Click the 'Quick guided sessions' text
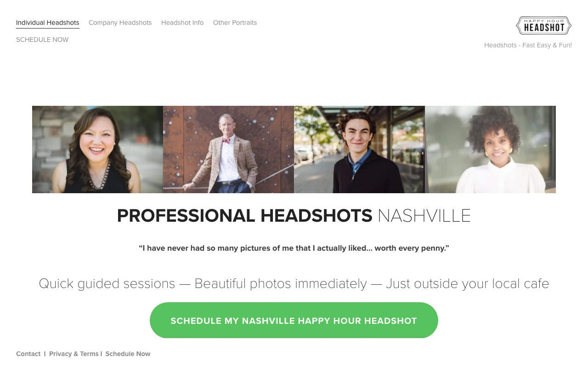Viewport: 588px width, 368px height. [107, 283]
